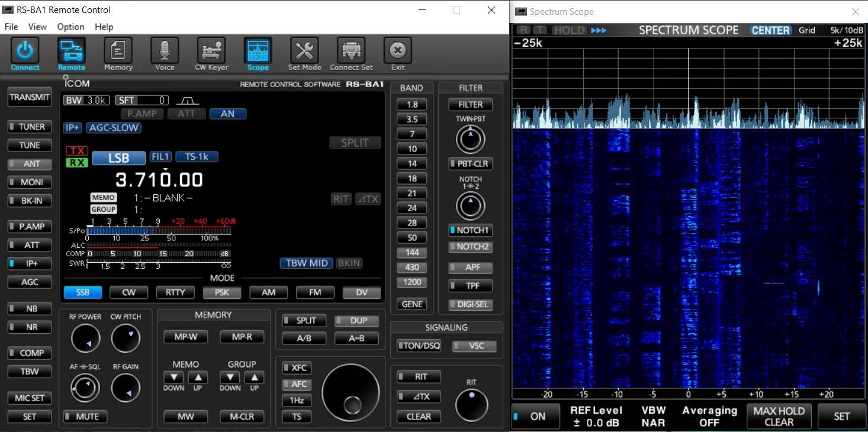Toggle the ON button in Spectrum Scope
The image size is (868, 432).
536,417
